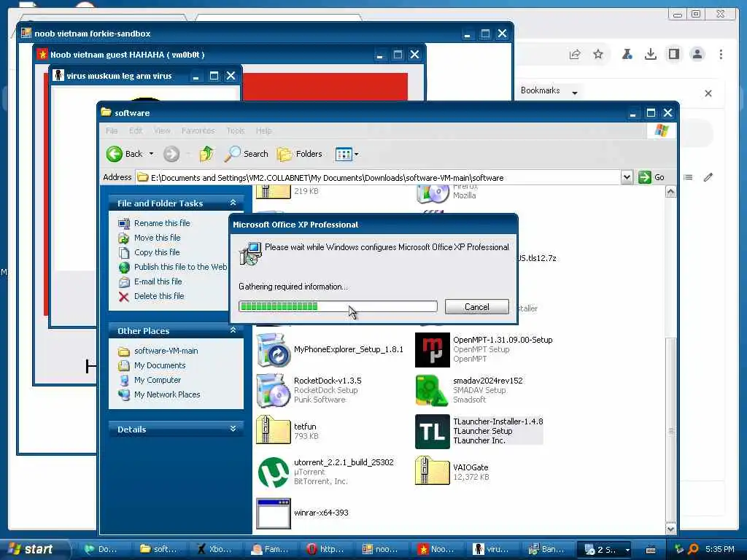
Task: Click the Forward arrow icon in Explorer
Action: tap(171, 154)
